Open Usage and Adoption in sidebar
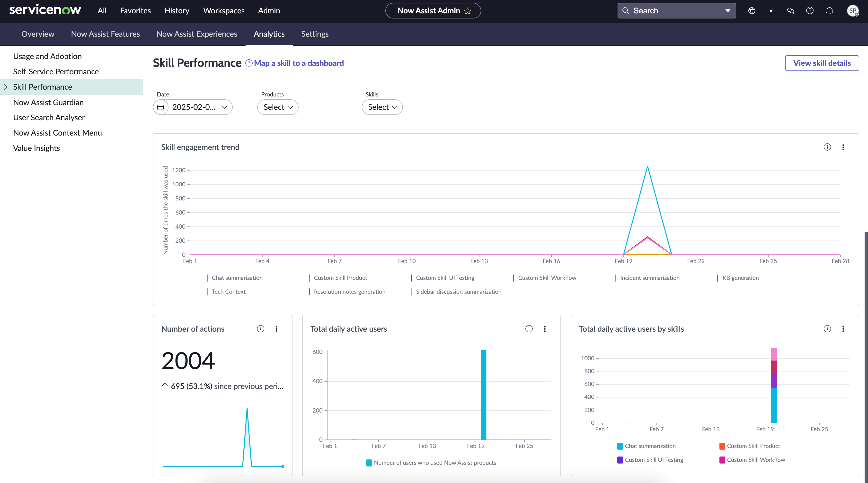 (47, 56)
